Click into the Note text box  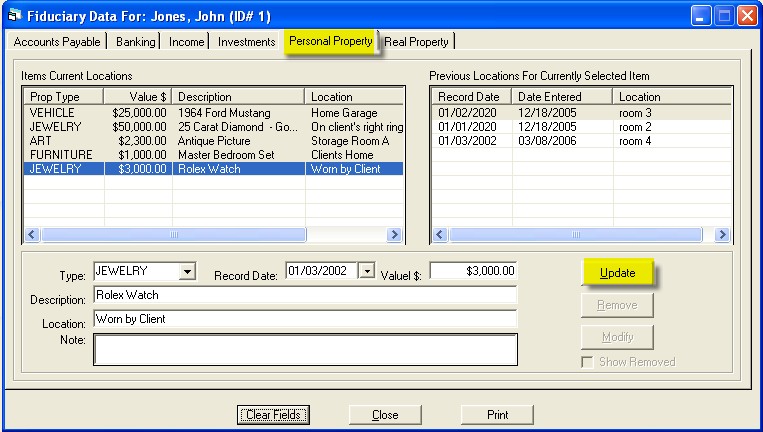pos(305,349)
